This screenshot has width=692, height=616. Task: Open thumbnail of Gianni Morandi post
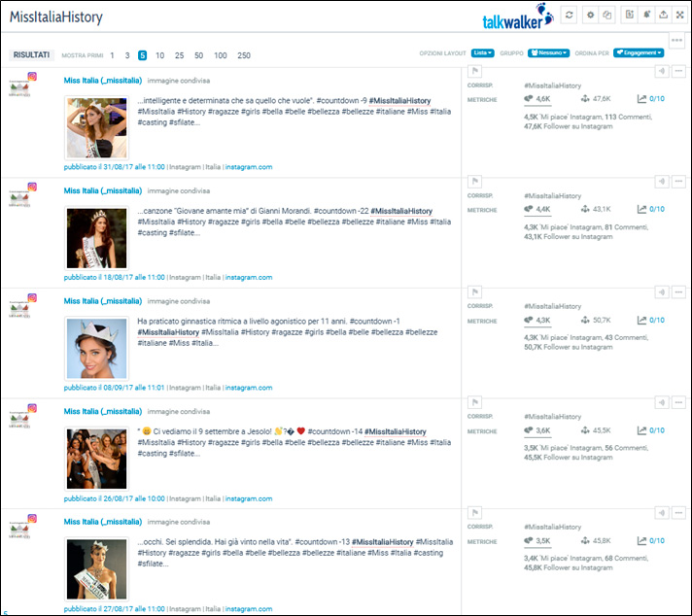96,238
